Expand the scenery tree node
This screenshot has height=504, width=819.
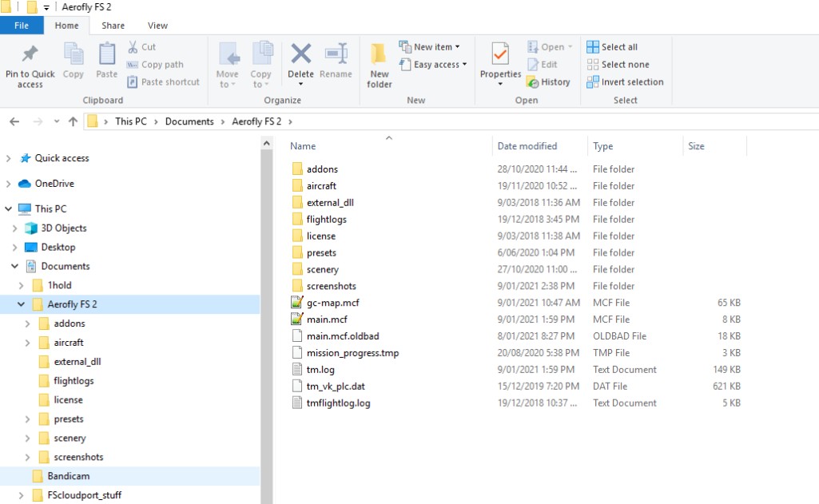(x=27, y=439)
